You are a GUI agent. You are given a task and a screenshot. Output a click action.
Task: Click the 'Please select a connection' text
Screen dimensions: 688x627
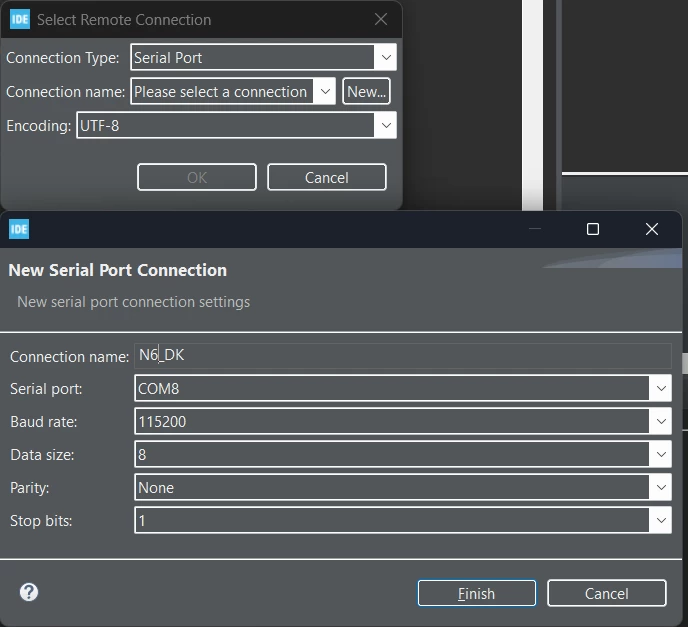pos(220,92)
